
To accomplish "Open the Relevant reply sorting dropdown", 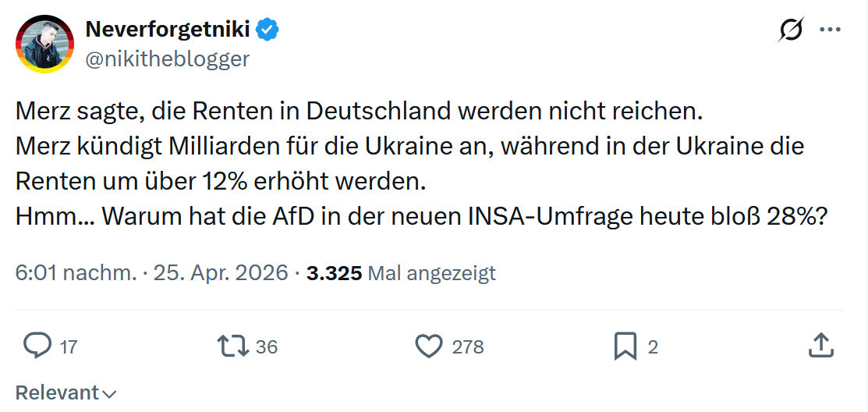I will 66,392.
